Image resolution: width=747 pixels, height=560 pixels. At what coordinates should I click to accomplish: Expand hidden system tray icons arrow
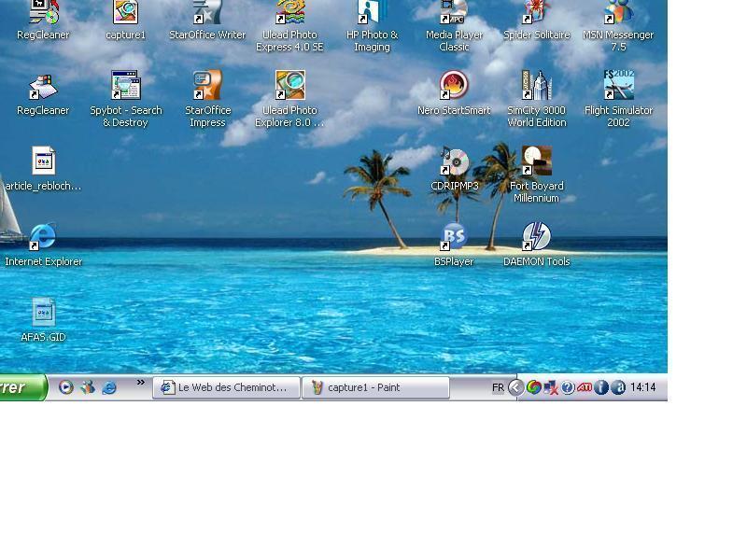tap(515, 387)
